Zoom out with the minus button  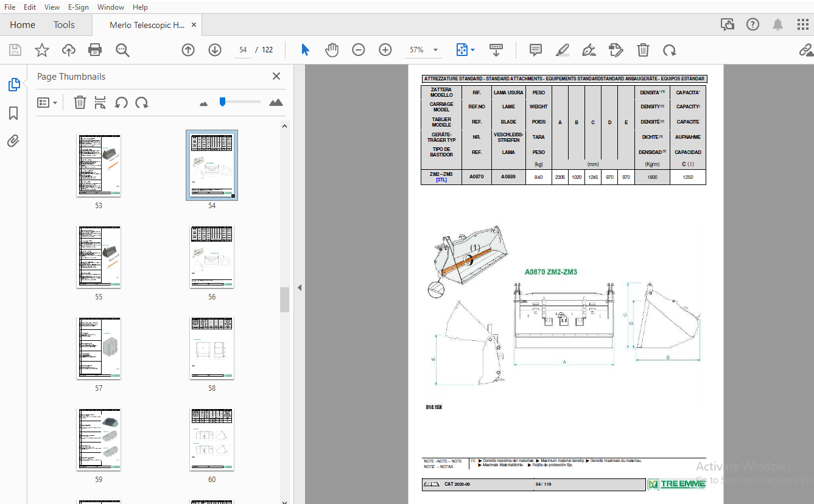359,50
